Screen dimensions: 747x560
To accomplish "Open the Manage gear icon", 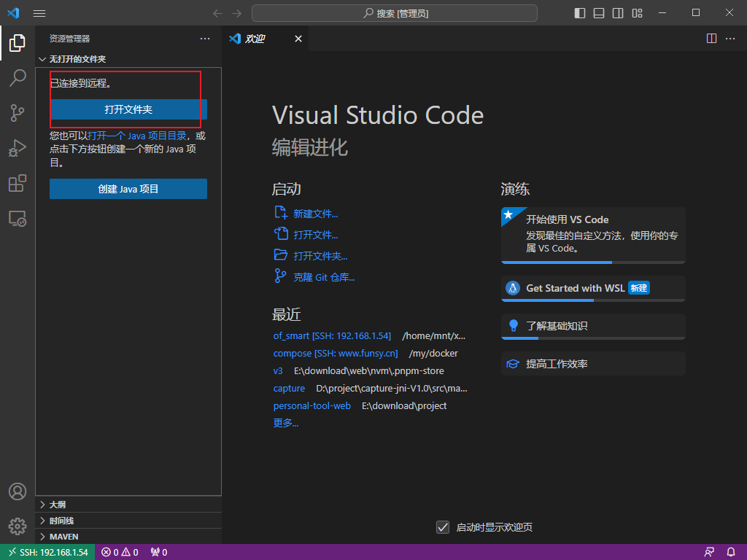I will pyautogui.click(x=18, y=526).
